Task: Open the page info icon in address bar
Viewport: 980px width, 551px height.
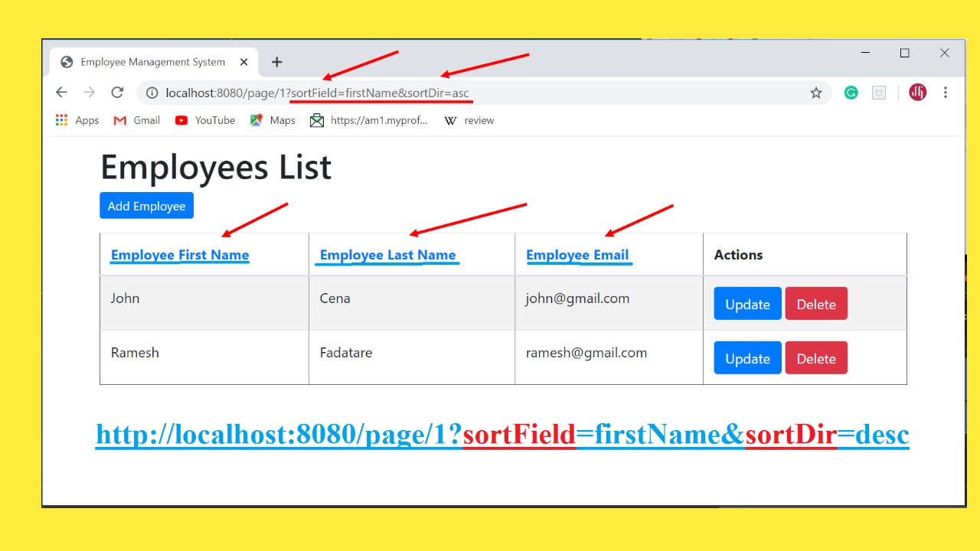Action: pyautogui.click(x=152, y=93)
